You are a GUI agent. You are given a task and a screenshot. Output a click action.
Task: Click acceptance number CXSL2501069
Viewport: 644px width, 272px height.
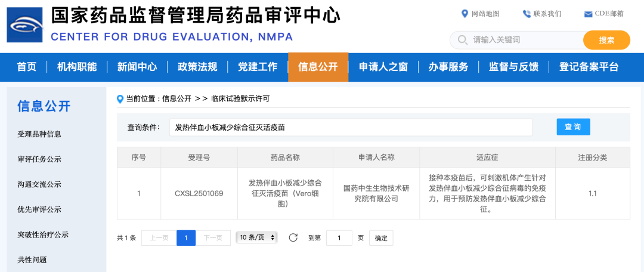[x=199, y=193]
